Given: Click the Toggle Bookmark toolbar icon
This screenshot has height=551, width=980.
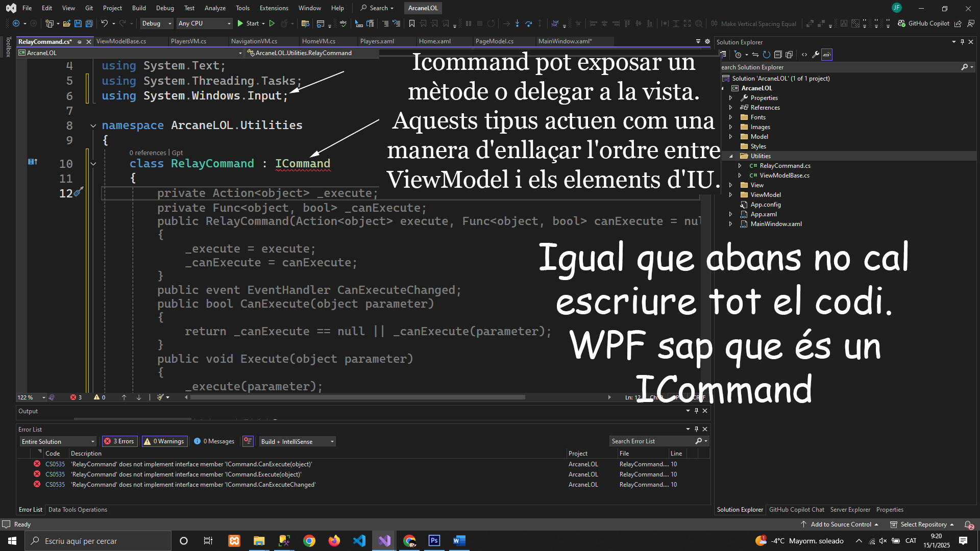Looking at the screenshot, I should 411,23.
